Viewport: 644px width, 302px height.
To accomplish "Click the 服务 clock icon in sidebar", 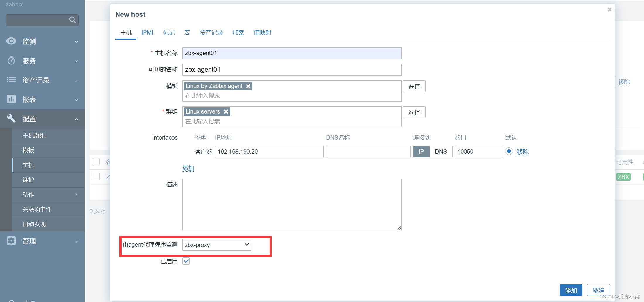I will tap(11, 61).
